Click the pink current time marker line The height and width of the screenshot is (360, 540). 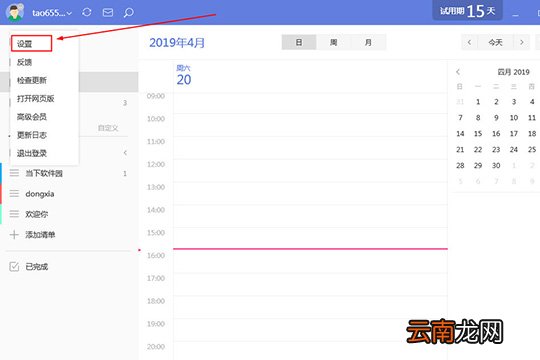click(x=310, y=249)
